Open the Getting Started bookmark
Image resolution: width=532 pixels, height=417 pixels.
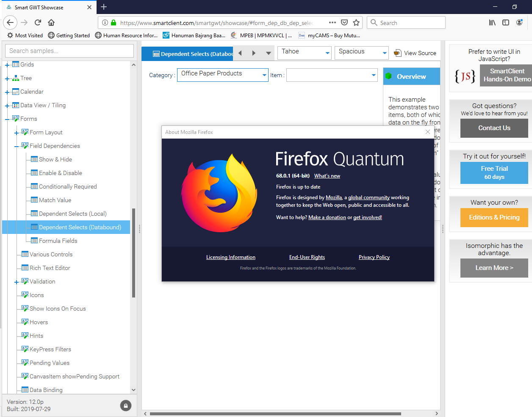69,35
